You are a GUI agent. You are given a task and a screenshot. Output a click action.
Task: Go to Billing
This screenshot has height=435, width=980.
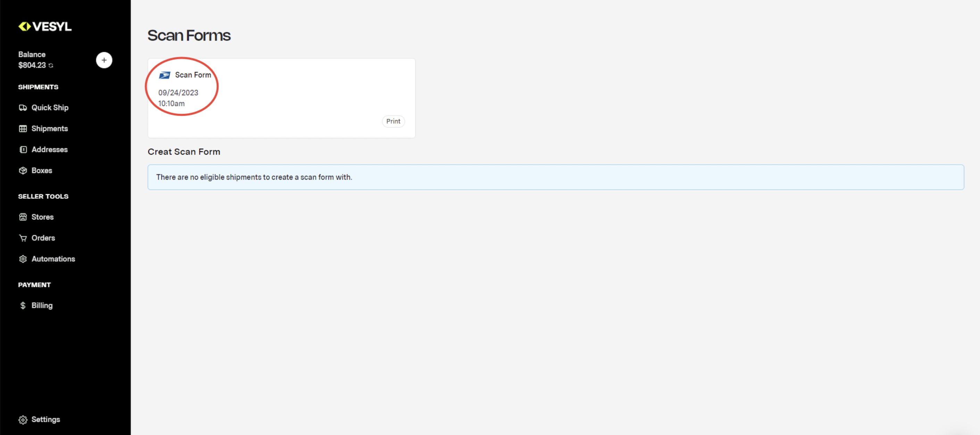pos(42,306)
